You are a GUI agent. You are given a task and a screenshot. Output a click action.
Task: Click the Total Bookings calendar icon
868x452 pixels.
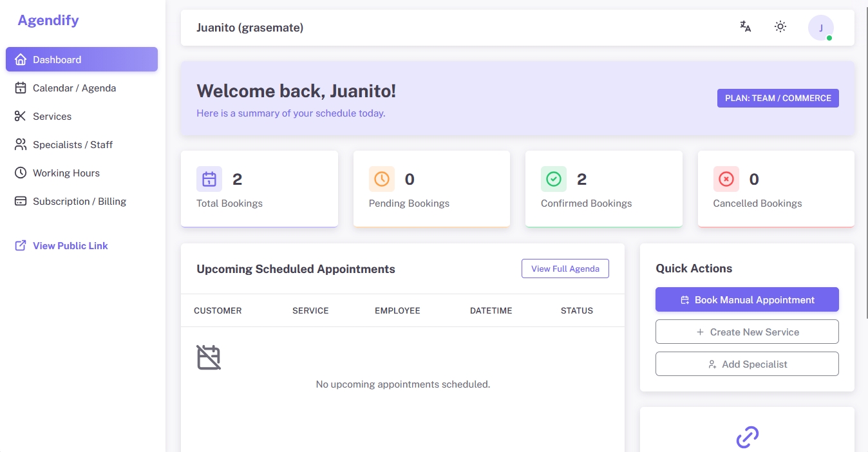[209, 179]
